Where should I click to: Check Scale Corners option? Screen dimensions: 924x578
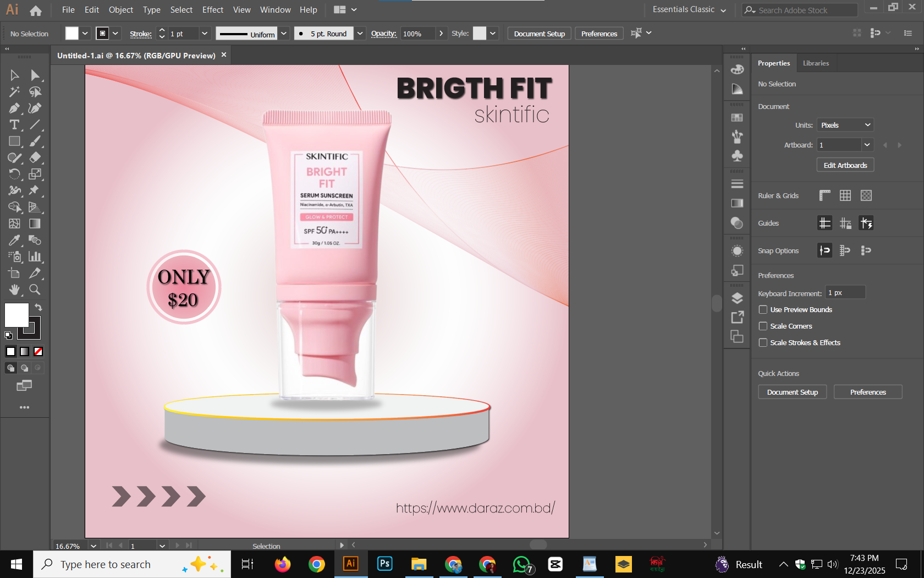763,326
